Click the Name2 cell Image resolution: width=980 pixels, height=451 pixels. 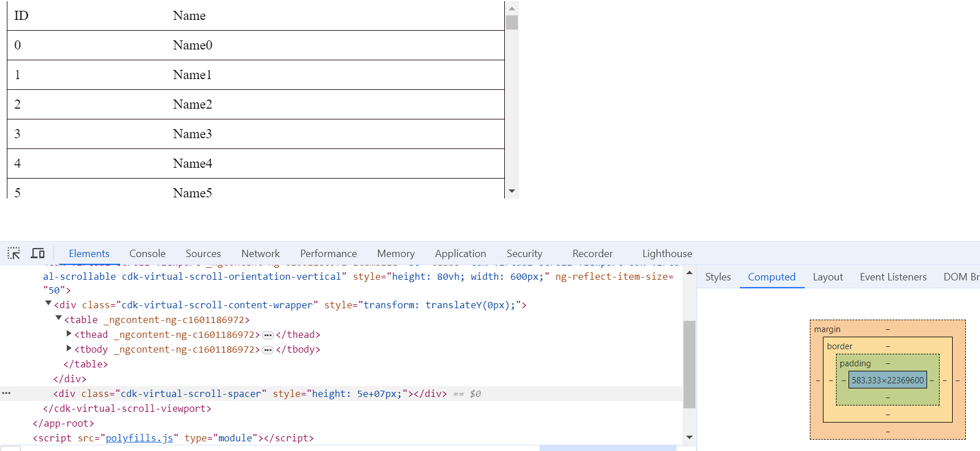192,104
